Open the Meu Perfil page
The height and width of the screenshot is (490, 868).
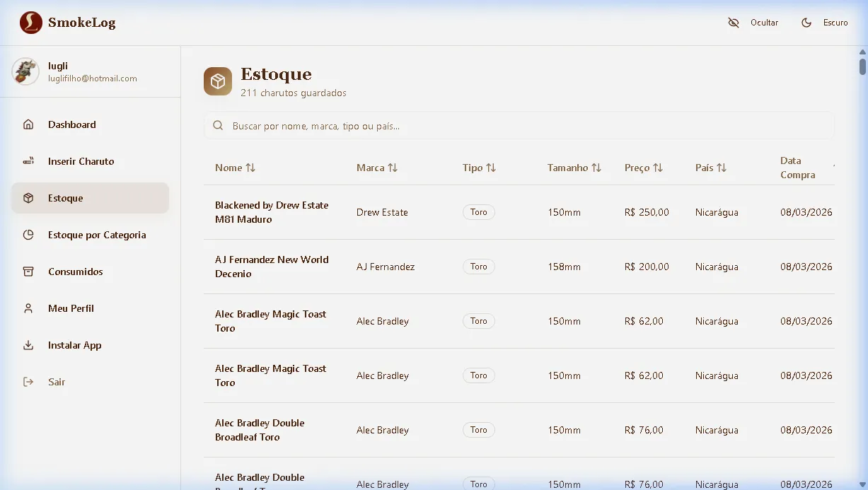click(x=90, y=308)
